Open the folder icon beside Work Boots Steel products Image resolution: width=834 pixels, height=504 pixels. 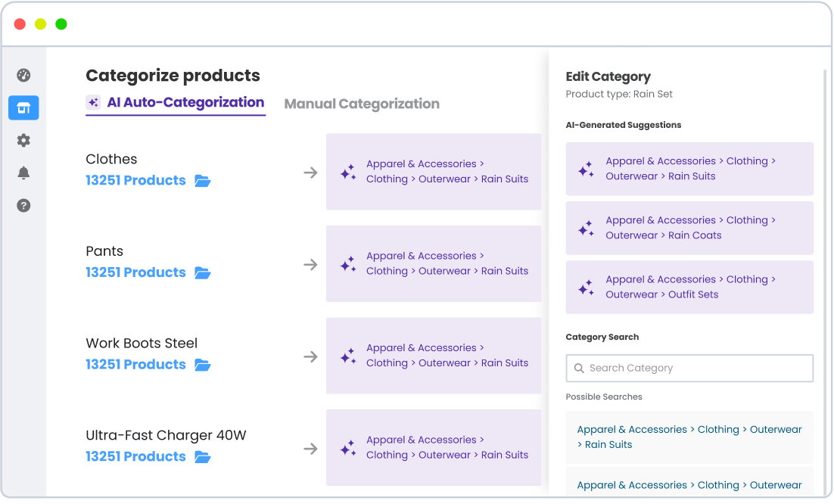[x=203, y=365]
